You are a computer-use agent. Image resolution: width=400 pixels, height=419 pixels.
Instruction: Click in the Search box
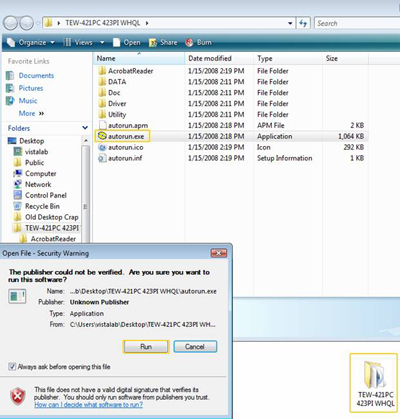tap(357, 23)
